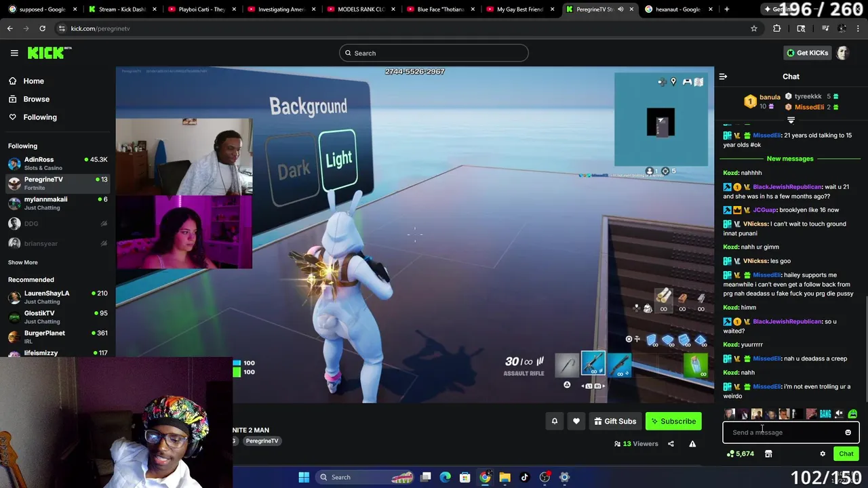Click the Get KICKs button
868x488 pixels.
pyautogui.click(x=807, y=53)
